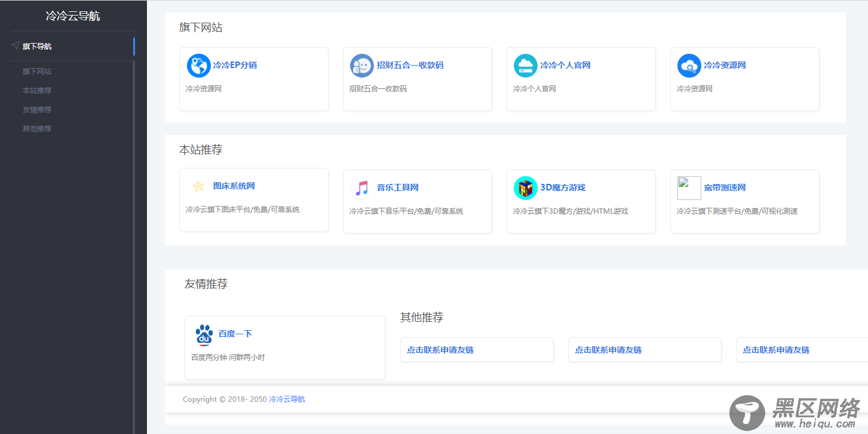This screenshot has height=434, width=868.
Task: Click the 冷冷EP分销 globe icon
Action: pos(198,66)
